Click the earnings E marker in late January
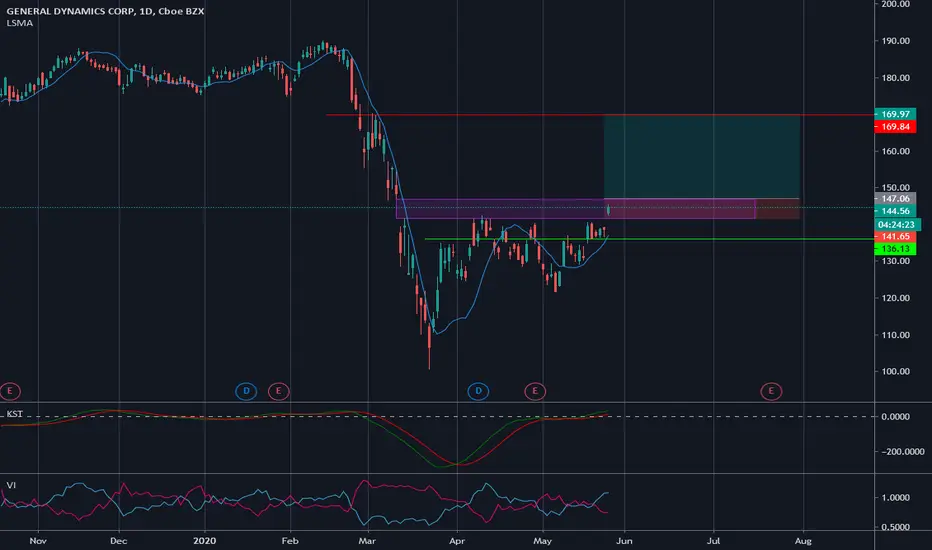Viewport: 932px width, 550px height. (x=278, y=391)
